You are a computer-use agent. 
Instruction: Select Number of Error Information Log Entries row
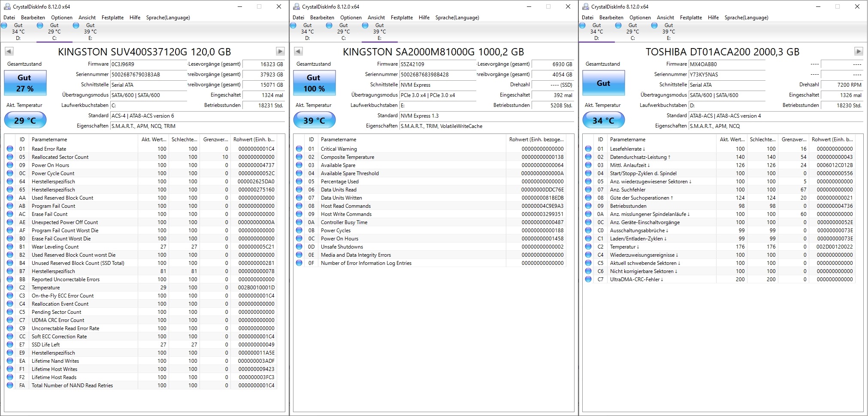point(430,263)
